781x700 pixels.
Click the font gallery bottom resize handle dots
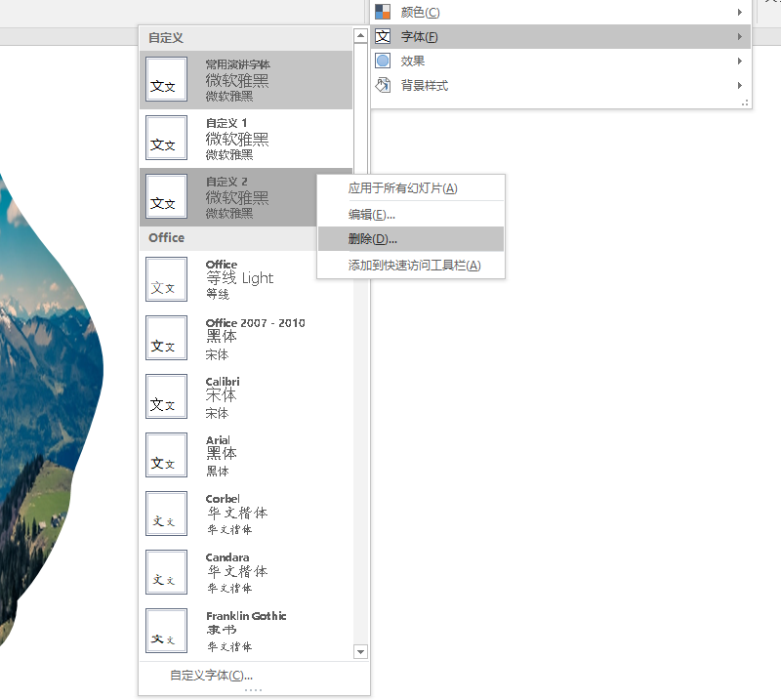(x=253, y=690)
